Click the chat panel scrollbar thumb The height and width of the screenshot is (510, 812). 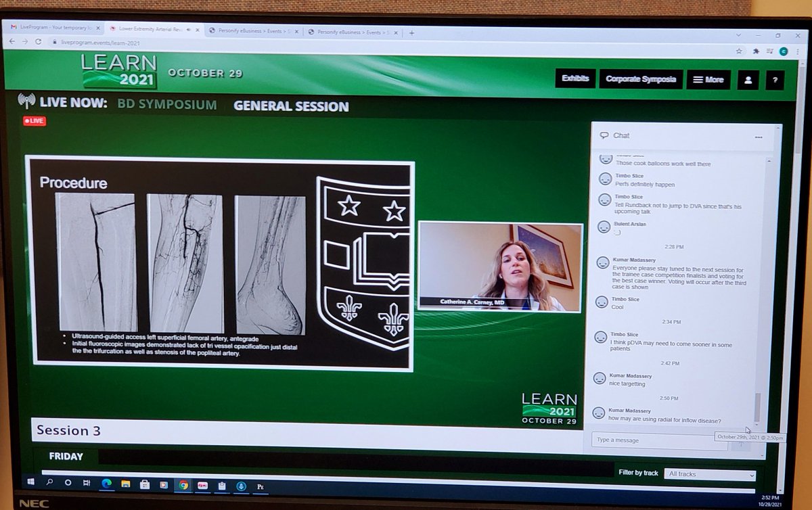[x=757, y=406]
